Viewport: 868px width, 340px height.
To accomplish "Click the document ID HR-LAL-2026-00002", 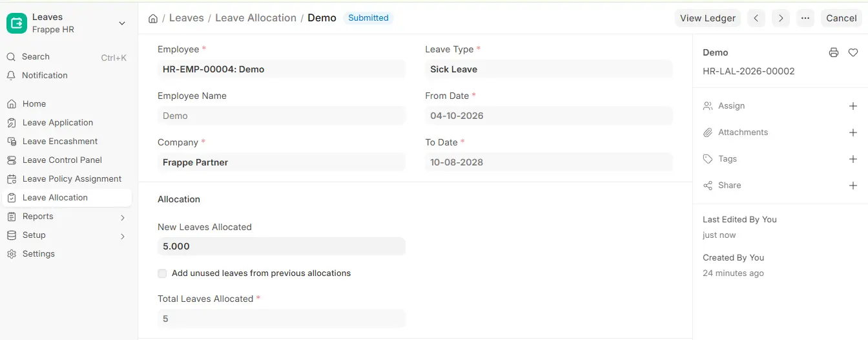I will point(749,71).
